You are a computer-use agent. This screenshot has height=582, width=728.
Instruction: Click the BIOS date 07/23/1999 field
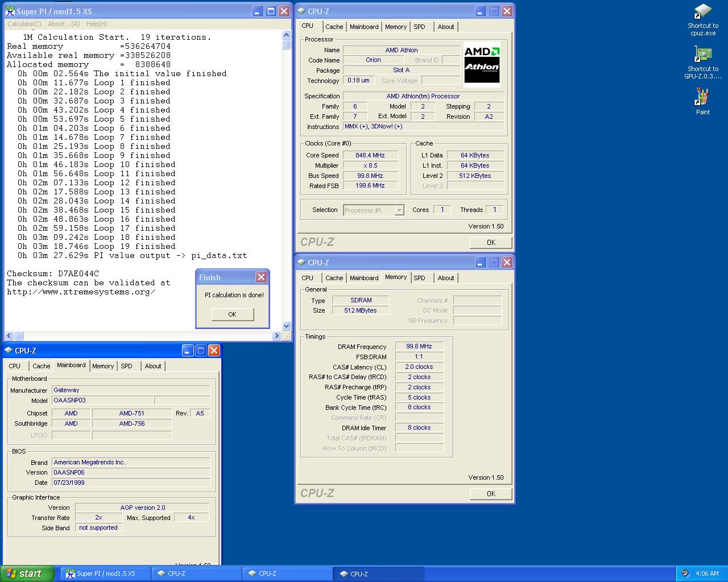(x=131, y=483)
